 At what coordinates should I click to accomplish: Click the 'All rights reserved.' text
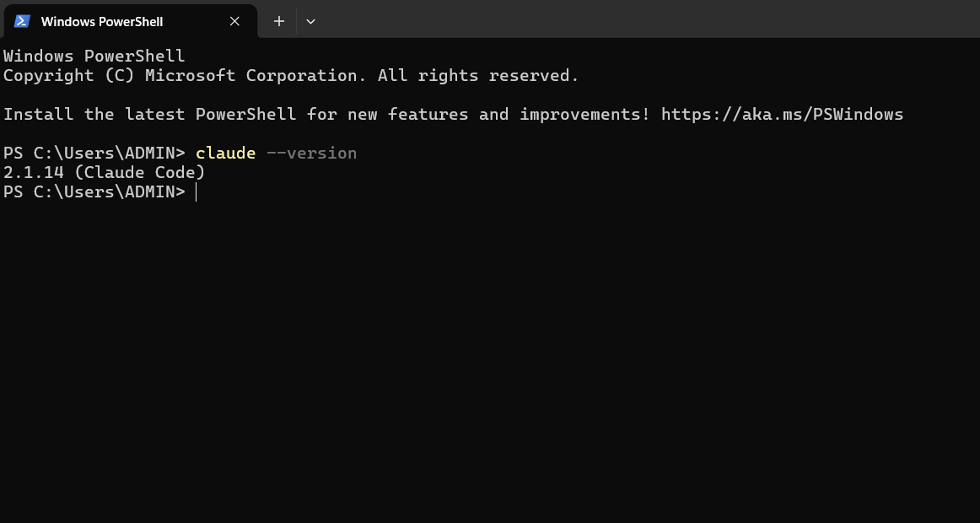tap(478, 76)
